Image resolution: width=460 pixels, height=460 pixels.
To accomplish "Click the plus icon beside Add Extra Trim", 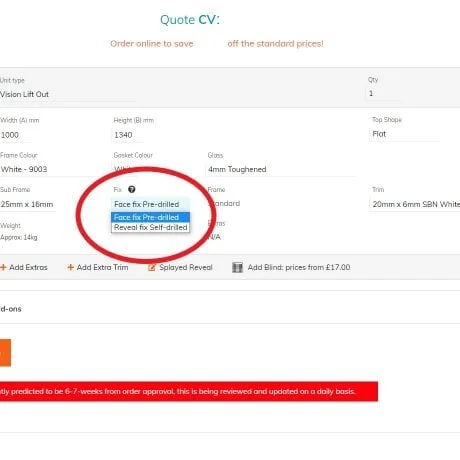I will 70,267.
